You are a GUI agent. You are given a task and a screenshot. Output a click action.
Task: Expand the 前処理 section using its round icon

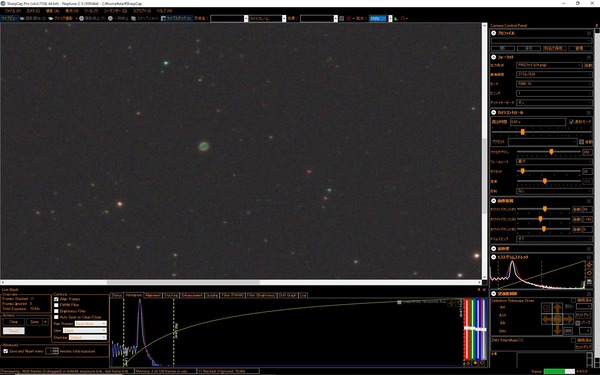(494, 249)
